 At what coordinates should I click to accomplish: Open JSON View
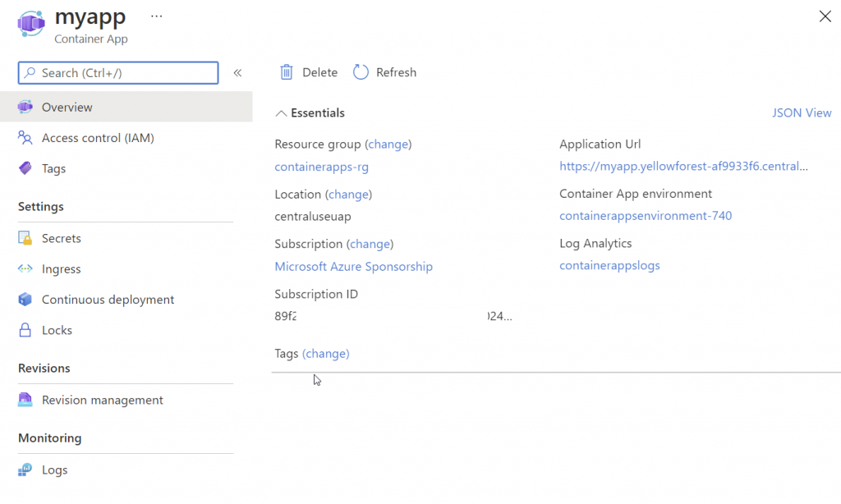(802, 112)
